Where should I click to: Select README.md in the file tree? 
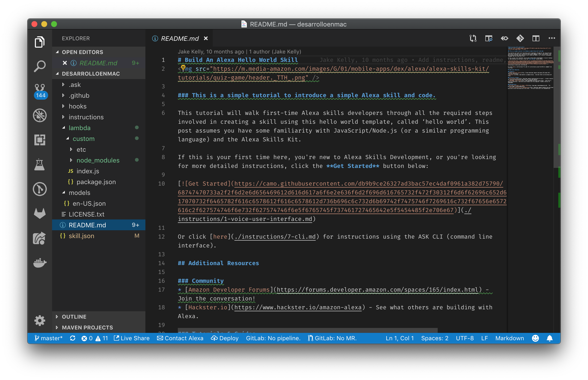[x=99, y=225]
